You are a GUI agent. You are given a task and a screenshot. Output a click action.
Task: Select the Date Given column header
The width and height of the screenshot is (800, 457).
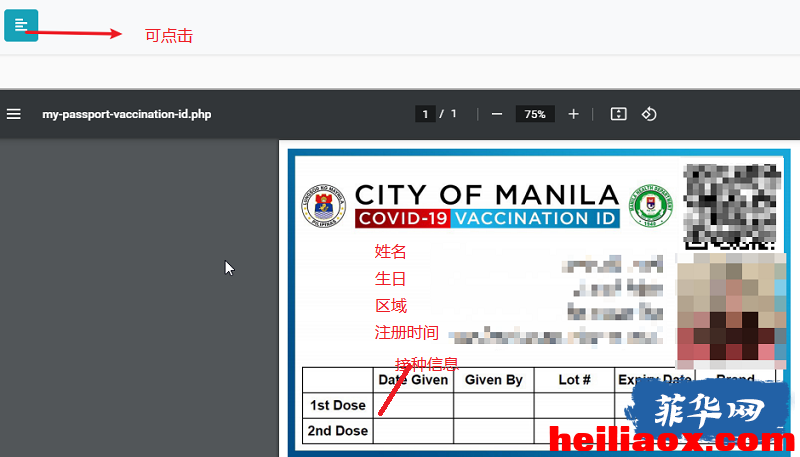tap(413, 380)
